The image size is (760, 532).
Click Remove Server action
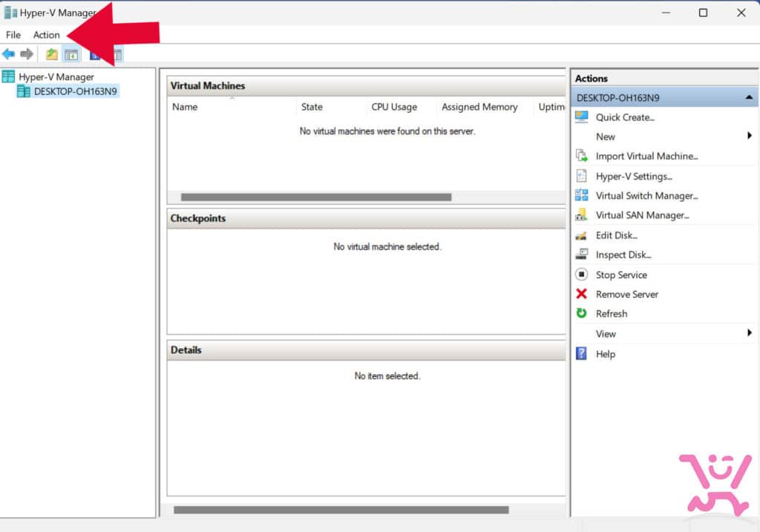tap(626, 294)
